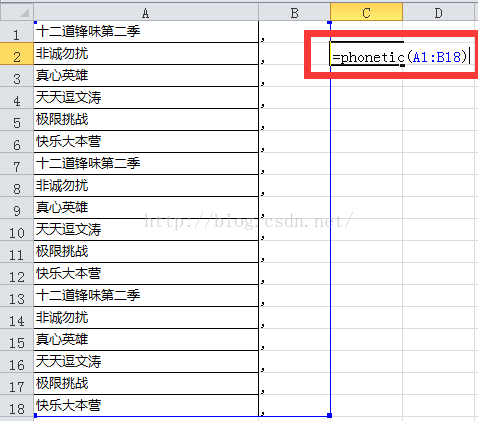Select row header 9
This screenshot has width=478, height=421.
[x=17, y=208]
